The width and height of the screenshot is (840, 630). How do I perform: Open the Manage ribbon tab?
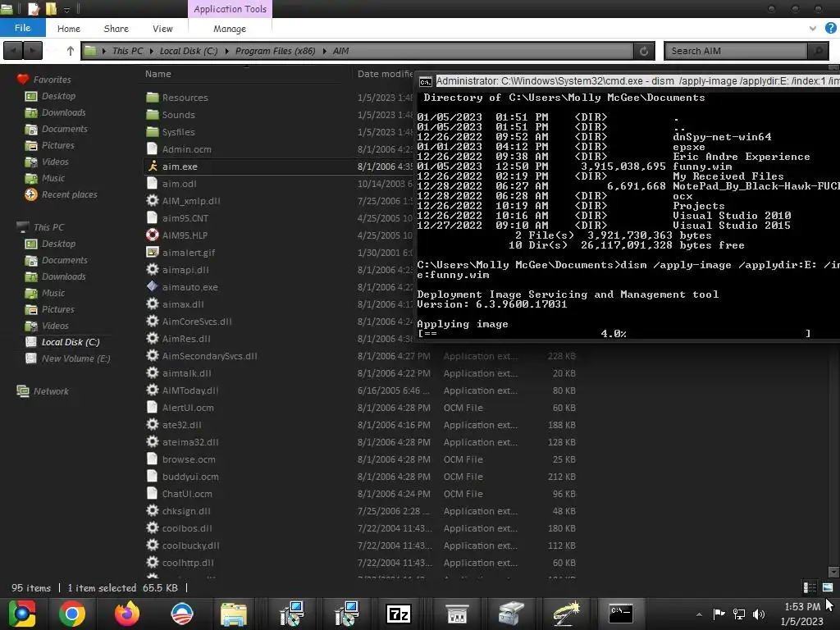[230, 29]
